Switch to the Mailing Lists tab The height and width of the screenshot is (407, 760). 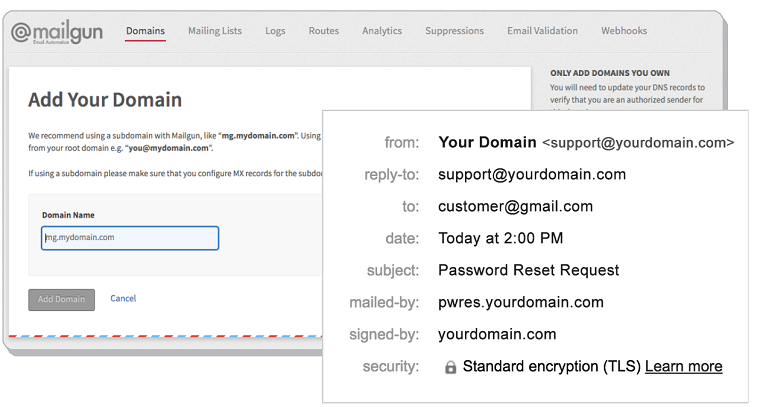click(x=215, y=31)
